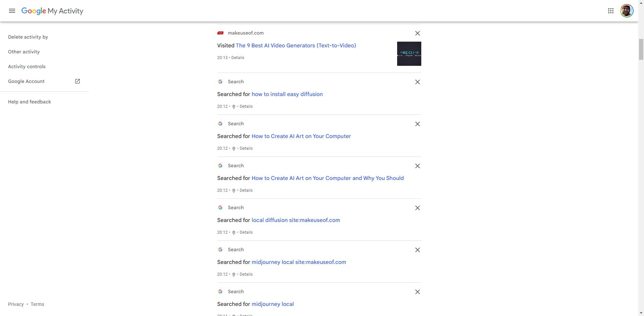Click location pin for 'midjourney local site:makeuseof.com'

(x=234, y=275)
